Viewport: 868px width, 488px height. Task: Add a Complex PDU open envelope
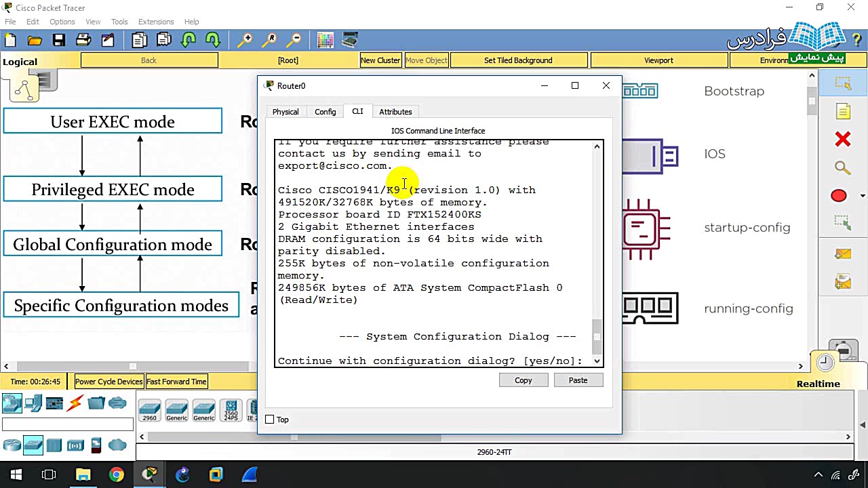coord(843,281)
